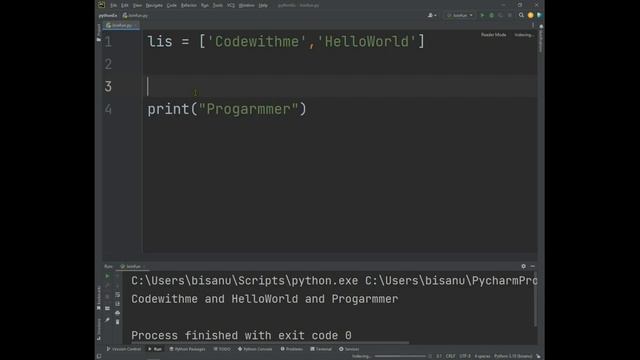Open the File menu
The height and width of the screenshot is (360, 640).
click(113, 5)
